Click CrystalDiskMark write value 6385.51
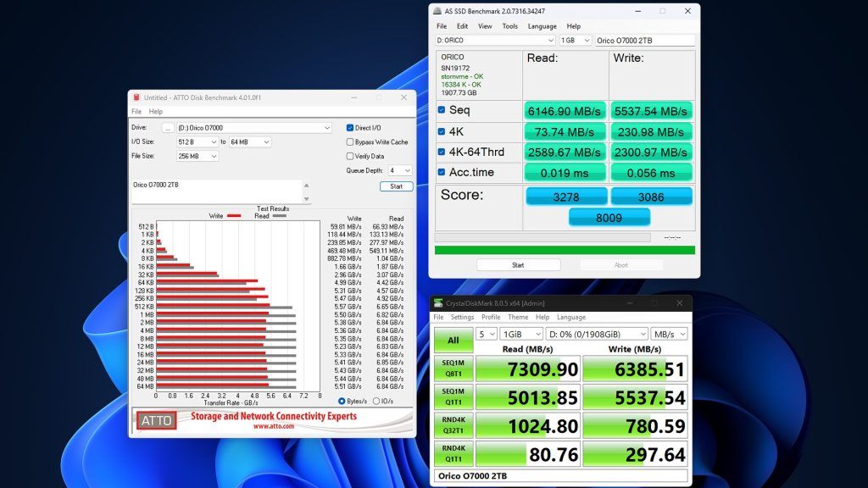Viewport: 868px width, 488px height. point(636,369)
